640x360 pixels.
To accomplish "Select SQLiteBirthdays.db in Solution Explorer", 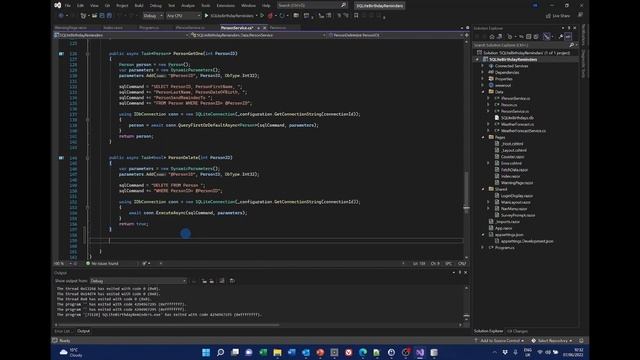I will 517,118.
